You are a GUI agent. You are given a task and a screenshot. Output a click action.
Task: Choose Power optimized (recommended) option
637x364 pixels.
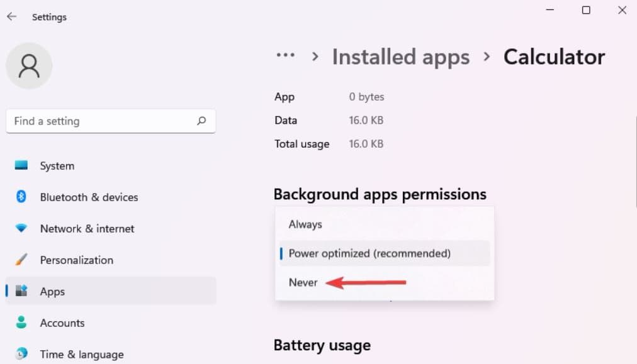pyautogui.click(x=369, y=253)
